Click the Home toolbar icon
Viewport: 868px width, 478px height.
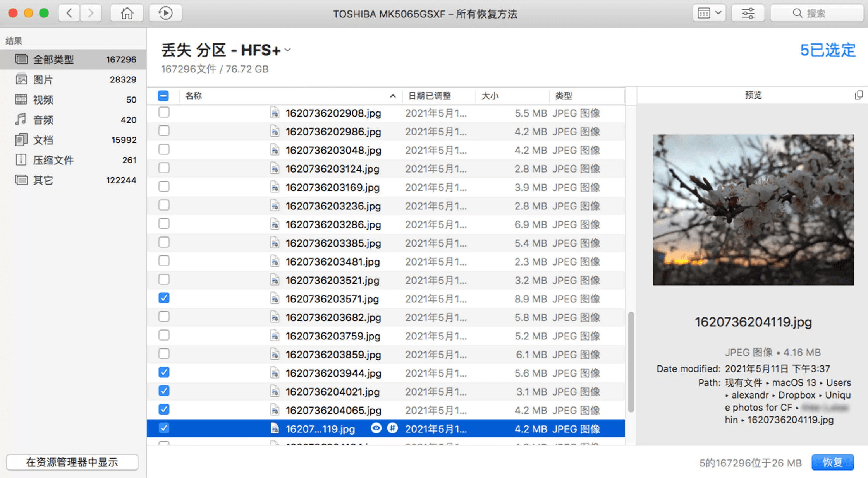[x=127, y=14]
